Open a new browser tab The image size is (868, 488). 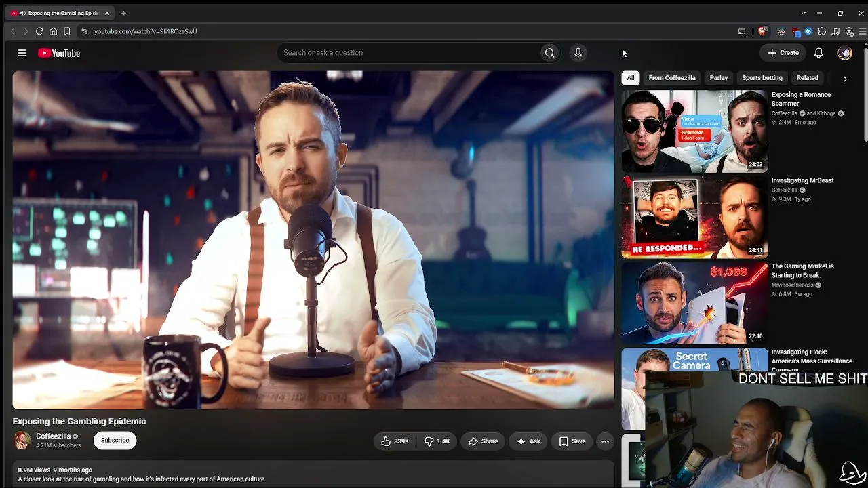click(x=123, y=13)
